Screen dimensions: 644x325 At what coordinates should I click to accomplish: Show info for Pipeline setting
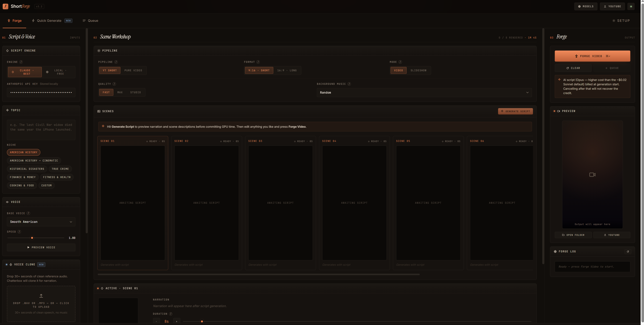point(116,62)
